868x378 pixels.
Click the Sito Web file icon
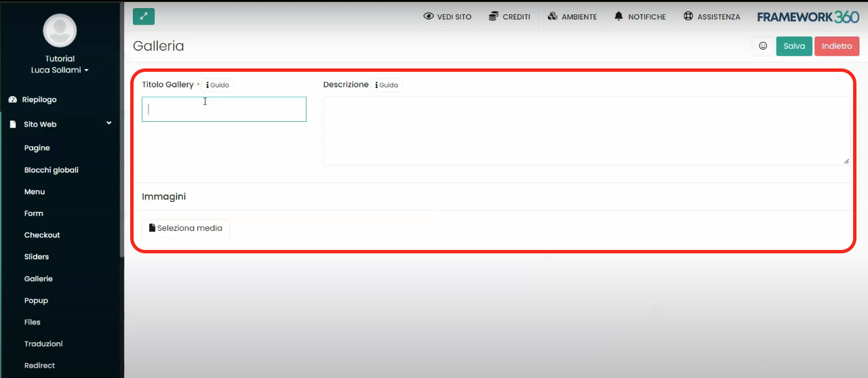point(12,125)
